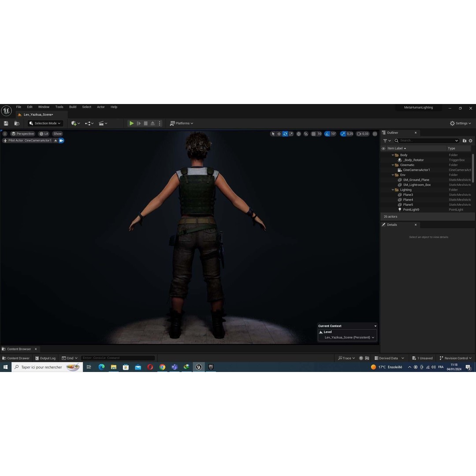Image resolution: width=476 pixels, height=476 pixels.
Task: Open the File menu
Action: 19,107
